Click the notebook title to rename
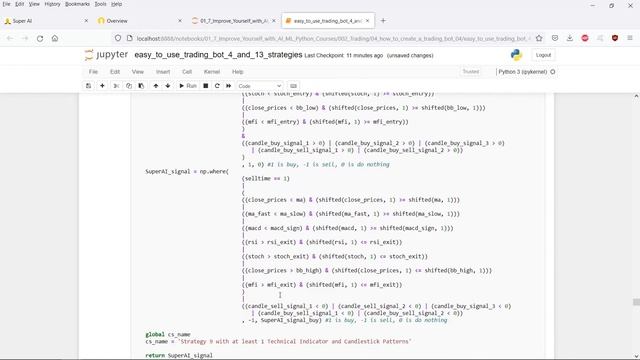This screenshot has height=360, width=640. coord(218,55)
